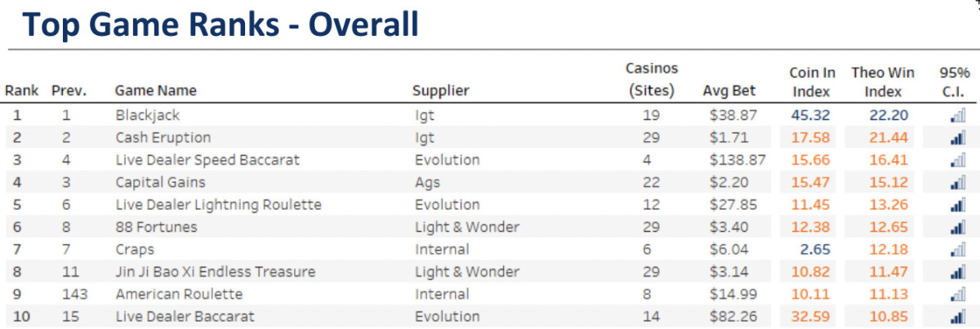Screen dimensions: 980x329
Task: Select the Blackjack game name
Action: (x=147, y=116)
